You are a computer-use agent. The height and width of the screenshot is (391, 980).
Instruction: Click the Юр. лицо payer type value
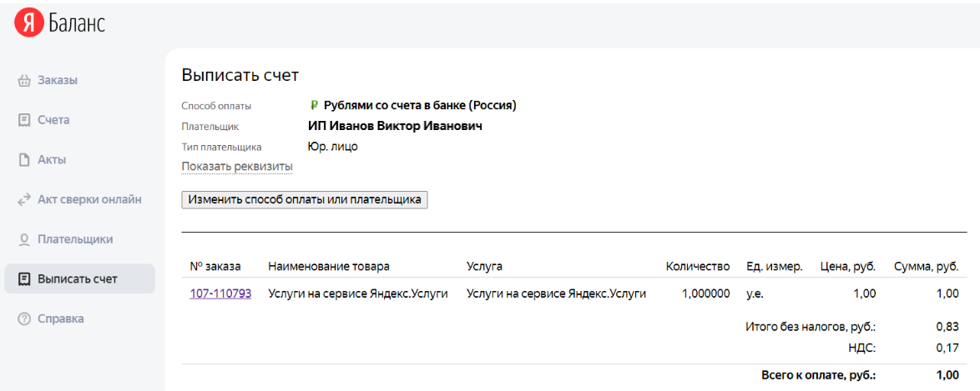333,147
